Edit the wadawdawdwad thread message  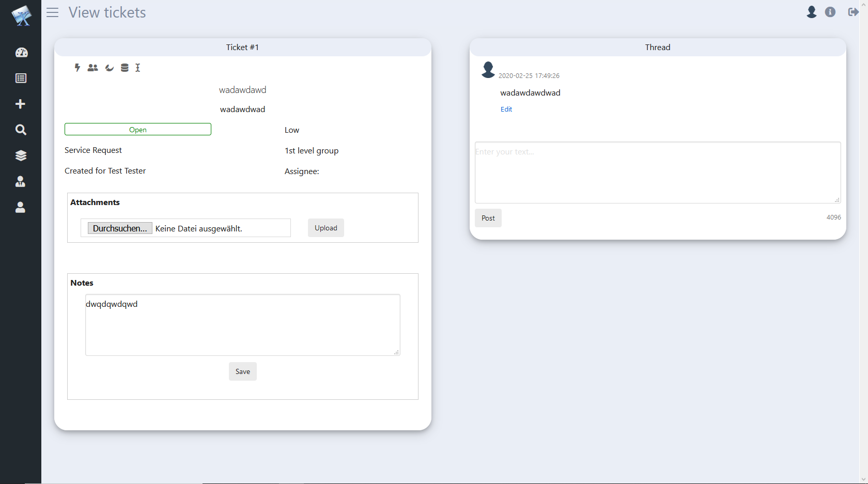[506, 109]
